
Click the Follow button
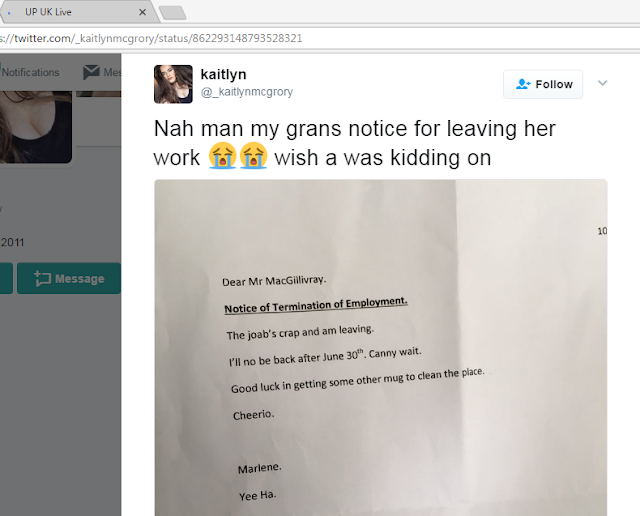[543, 84]
